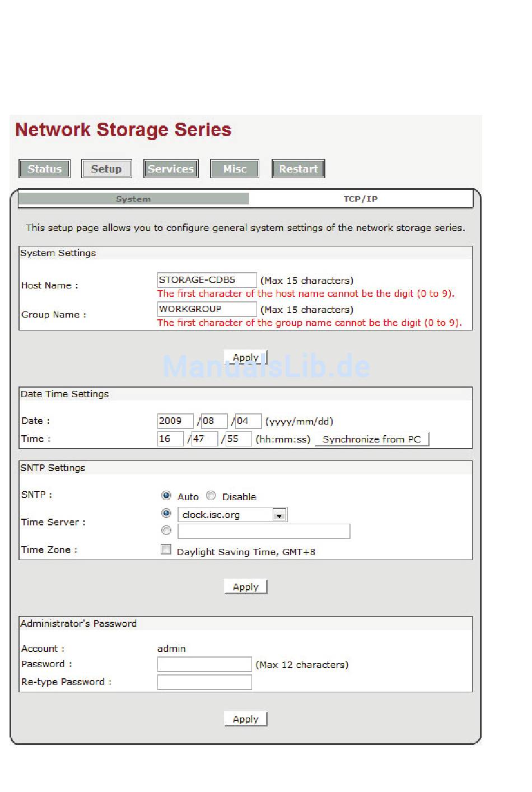Select the preset time server radio button
Viewport: 532px width, 792px height.
(166, 513)
